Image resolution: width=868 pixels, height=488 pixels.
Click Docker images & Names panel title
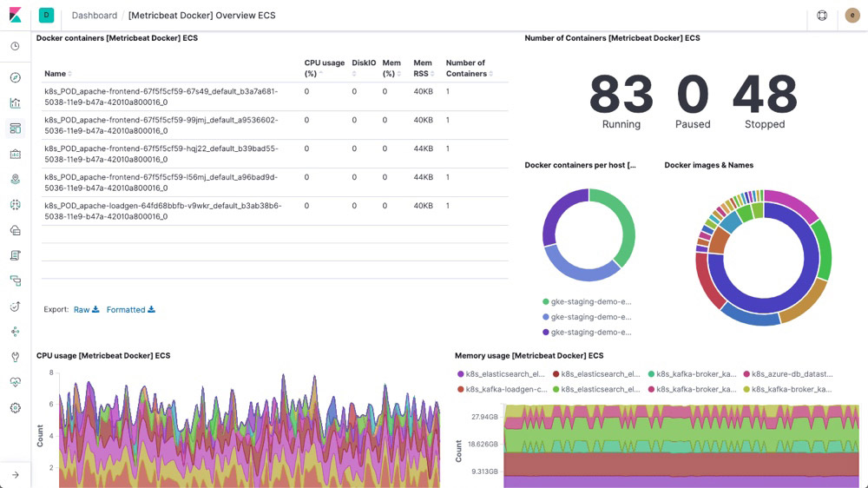708,165
